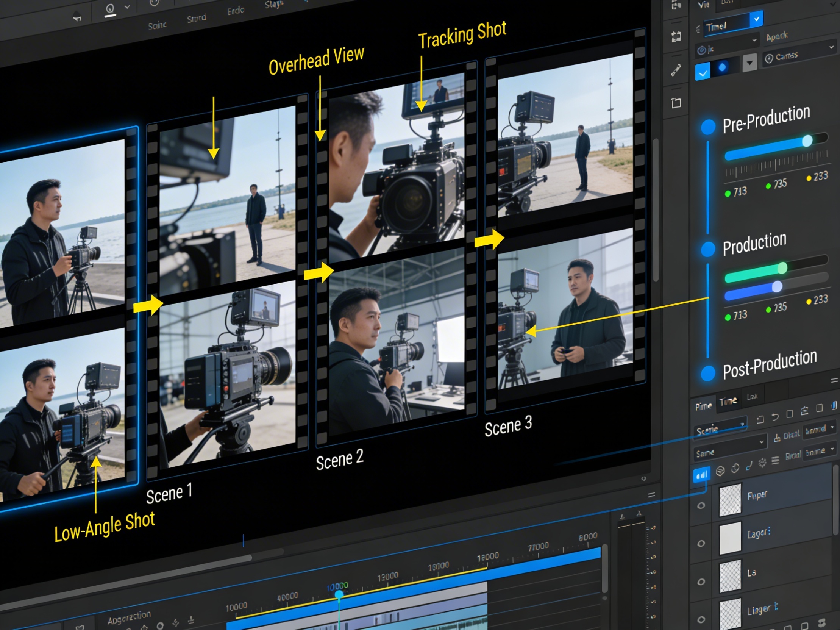The width and height of the screenshot is (840, 630).
Task: Uncheck the blue checkbox below Timel field
Action: (x=702, y=72)
